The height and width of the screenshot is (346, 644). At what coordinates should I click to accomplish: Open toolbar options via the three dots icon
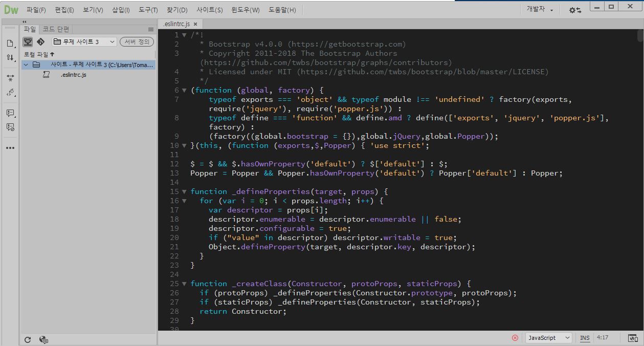pos(10,148)
